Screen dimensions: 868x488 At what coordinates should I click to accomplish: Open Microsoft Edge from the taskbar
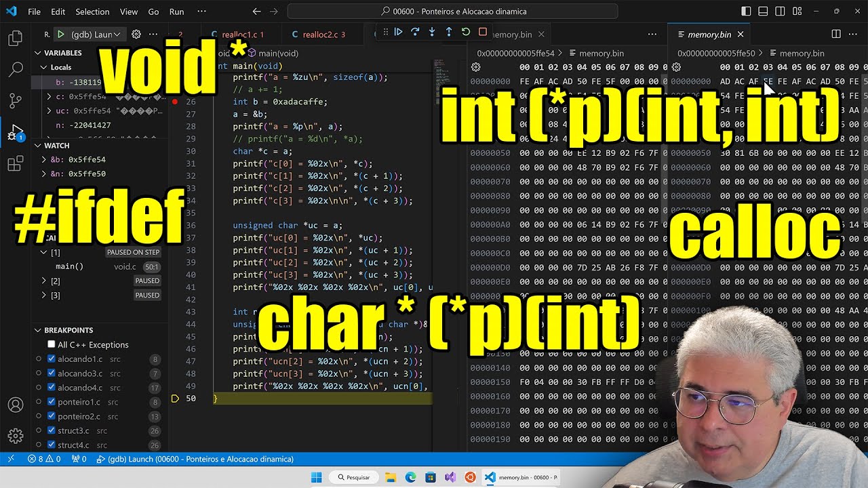(x=410, y=477)
